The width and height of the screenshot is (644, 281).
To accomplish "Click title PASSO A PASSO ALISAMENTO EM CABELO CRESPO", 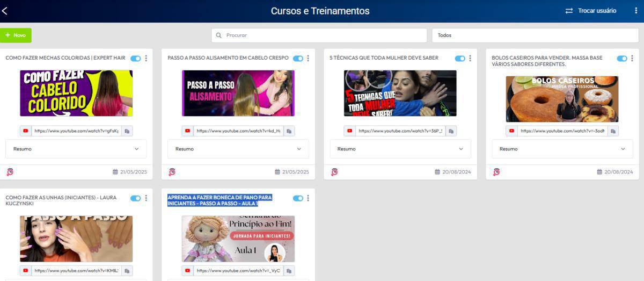I will (228, 58).
